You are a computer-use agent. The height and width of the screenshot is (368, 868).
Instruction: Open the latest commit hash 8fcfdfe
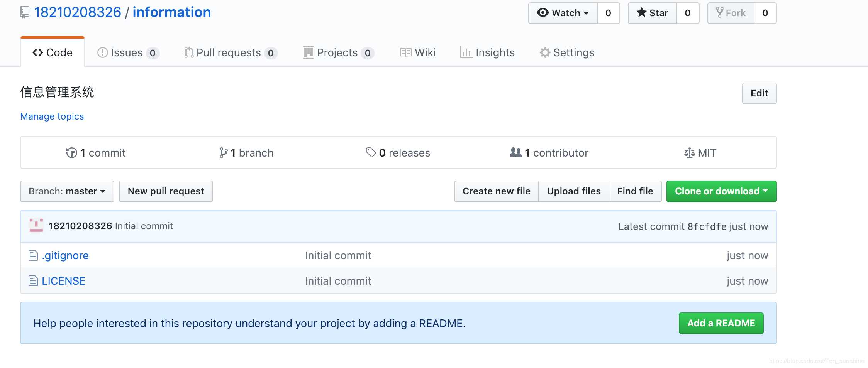[x=707, y=227]
